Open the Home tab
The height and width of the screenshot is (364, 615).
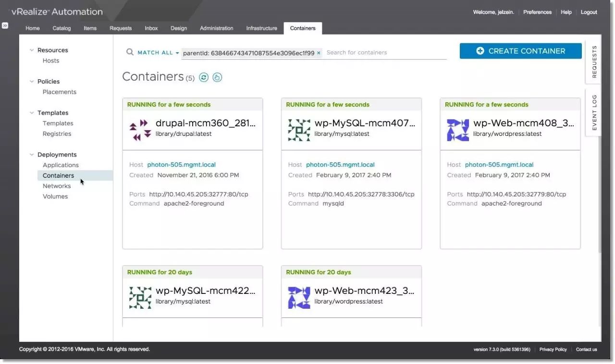(33, 28)
